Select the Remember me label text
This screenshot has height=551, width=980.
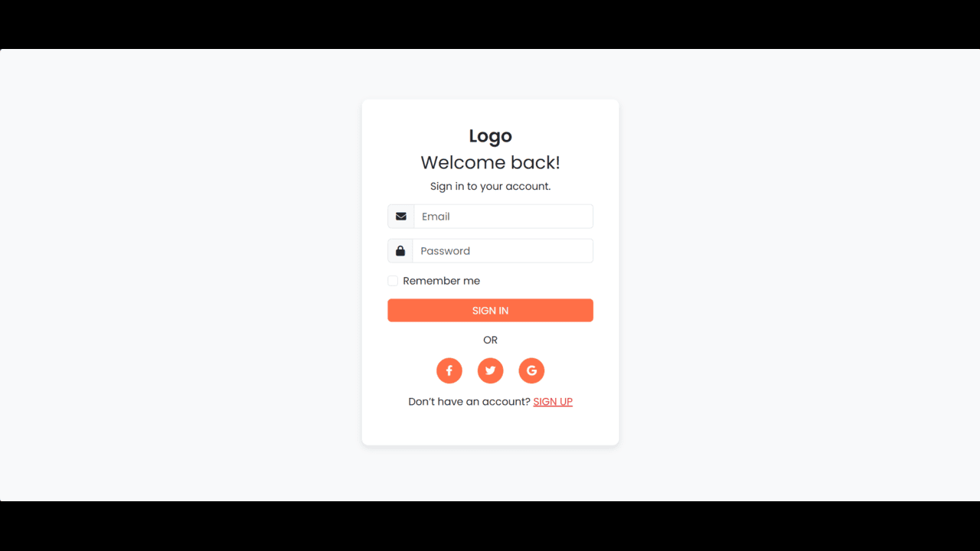pos(442,281)
